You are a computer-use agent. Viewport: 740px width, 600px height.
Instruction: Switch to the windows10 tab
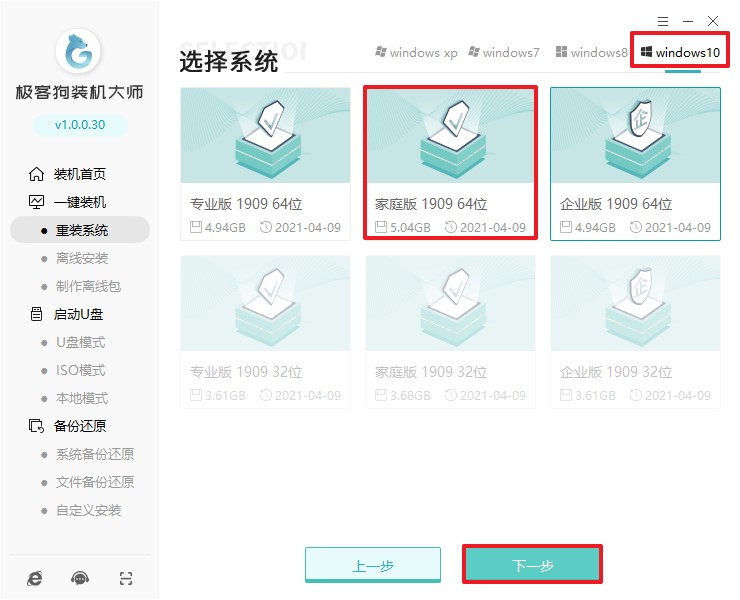click(680, 52)
